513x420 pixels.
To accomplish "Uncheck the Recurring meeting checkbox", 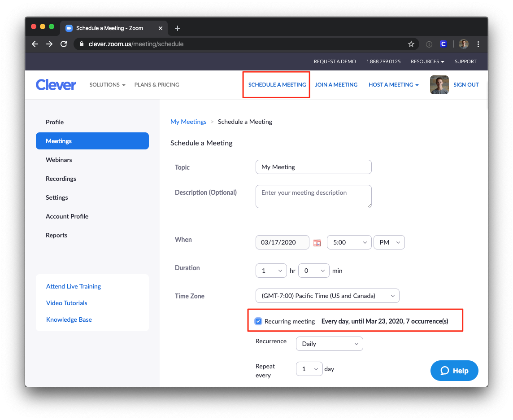I will pyautogui.click(x=258, y=321).
